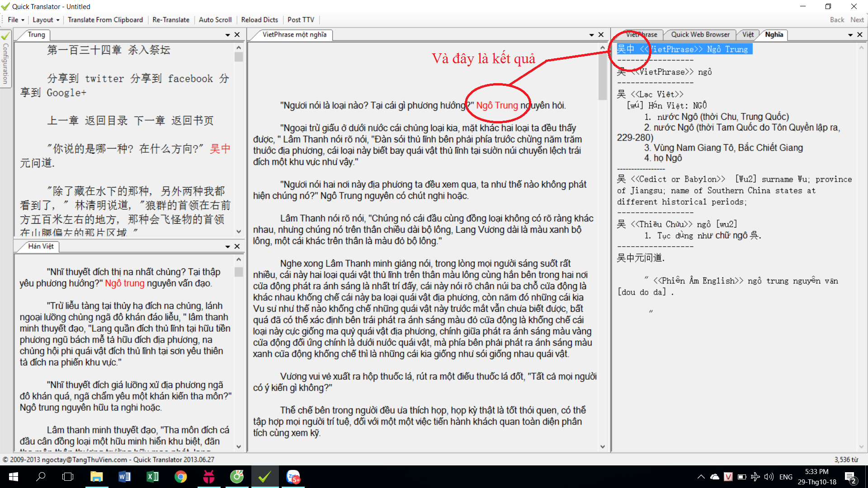Open the Hán Việt panel dropdown arrow
The width and height of the screenshot is (868, 488).
coord(228,246)
